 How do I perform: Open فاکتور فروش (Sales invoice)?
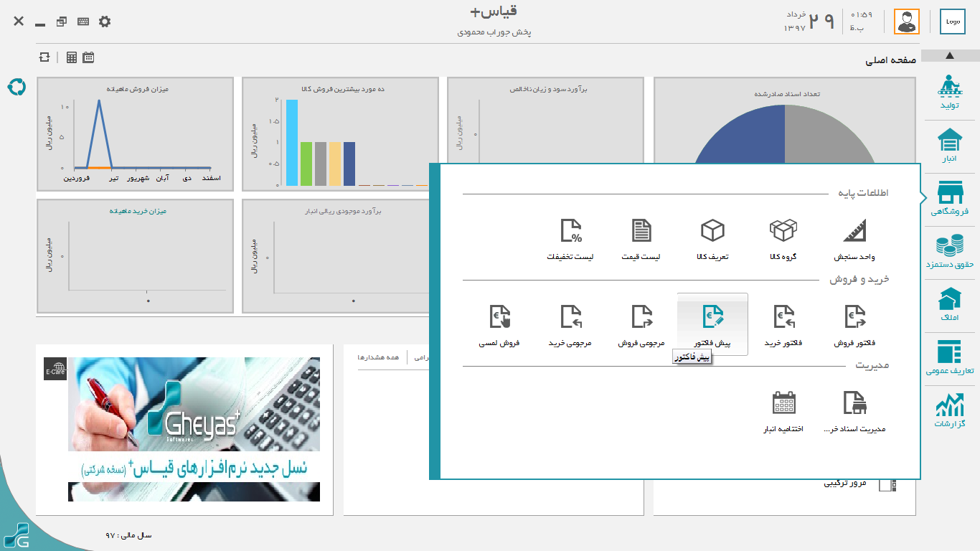(x=854, y=326)
